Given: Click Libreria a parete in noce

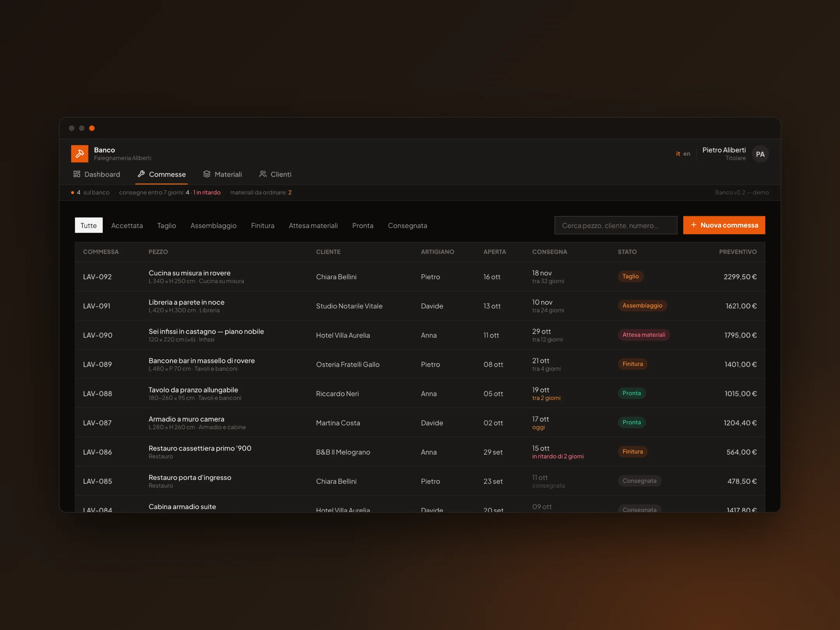Looking at the screenshot, I should click(x=186, y=302).
